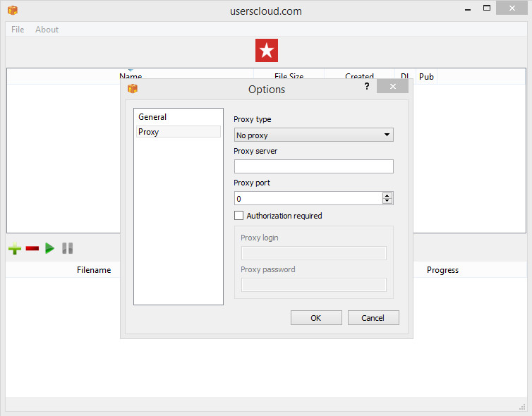The width and height of the screenshot is (532, 416).
Task: Click the Proxy port number field
Action: [308, 198]
